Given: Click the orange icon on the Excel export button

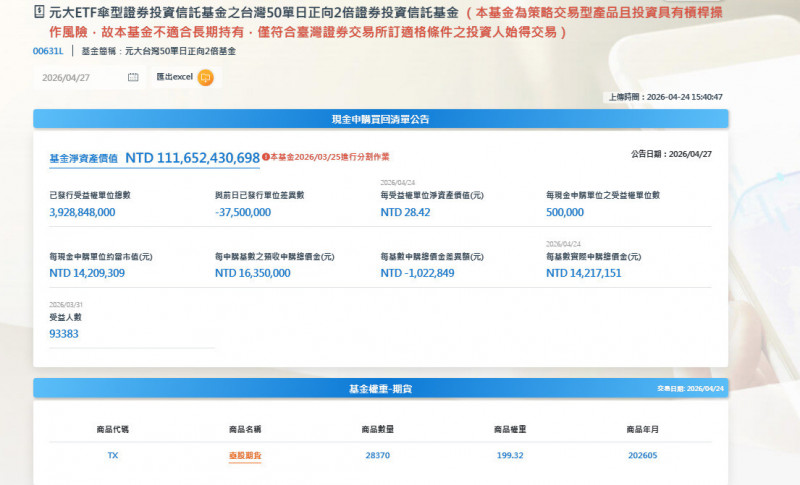Looking at the screenshot, I should point(205,77).
